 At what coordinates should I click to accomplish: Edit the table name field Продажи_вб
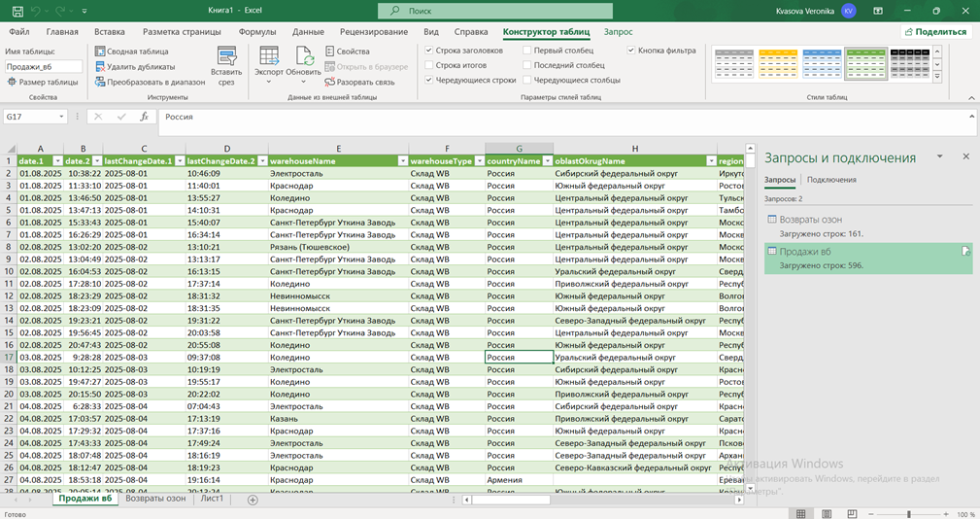(x=44, y=66)
